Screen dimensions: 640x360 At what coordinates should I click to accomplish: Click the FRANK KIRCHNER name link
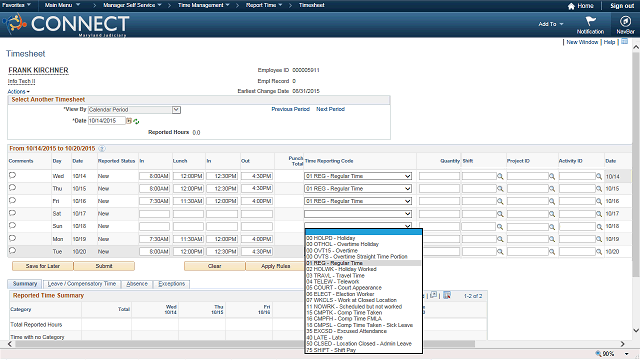(x=38, y=70)
